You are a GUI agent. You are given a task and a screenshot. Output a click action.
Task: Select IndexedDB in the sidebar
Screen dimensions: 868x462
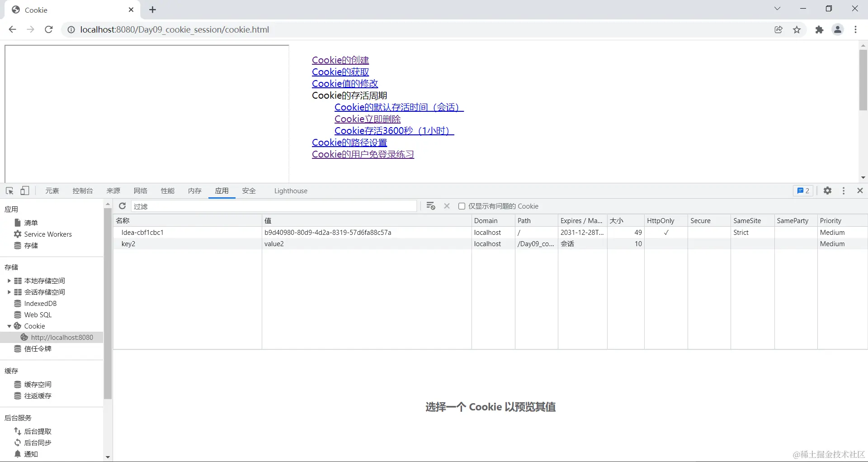coord(40,303)
